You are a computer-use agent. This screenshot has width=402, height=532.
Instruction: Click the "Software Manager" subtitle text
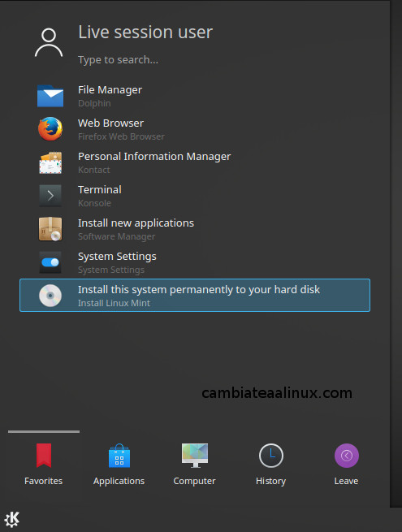pyautogui.click(x=116, y=236)
